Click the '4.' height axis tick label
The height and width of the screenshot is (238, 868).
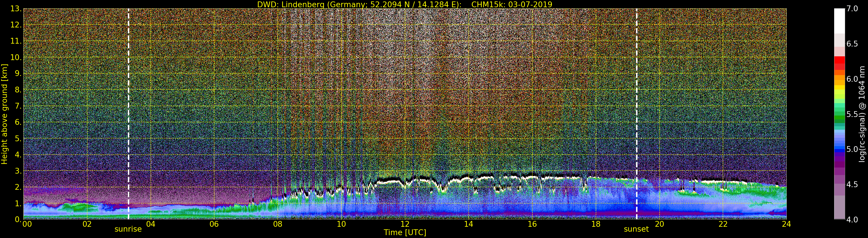pos(18,155)
